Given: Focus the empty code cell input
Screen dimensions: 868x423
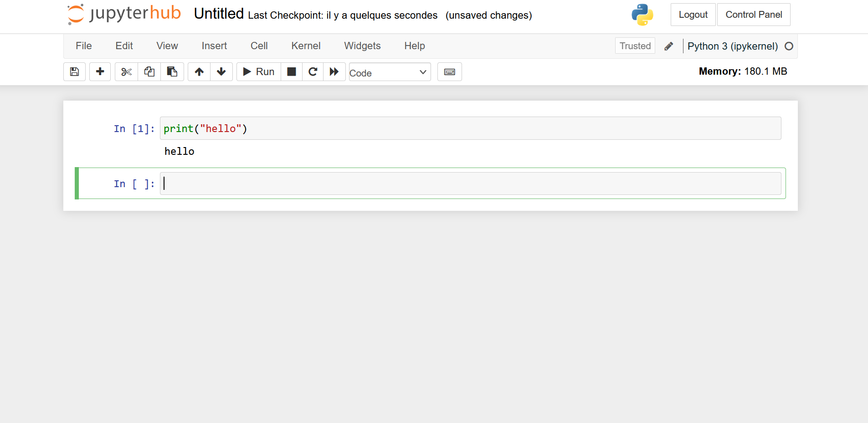Looking at the screenshot, I should [x=470, y=183].
